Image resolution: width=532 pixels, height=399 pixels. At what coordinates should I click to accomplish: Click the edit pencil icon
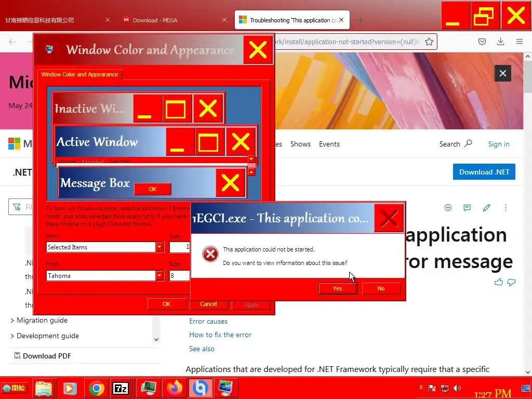point(486,208)
